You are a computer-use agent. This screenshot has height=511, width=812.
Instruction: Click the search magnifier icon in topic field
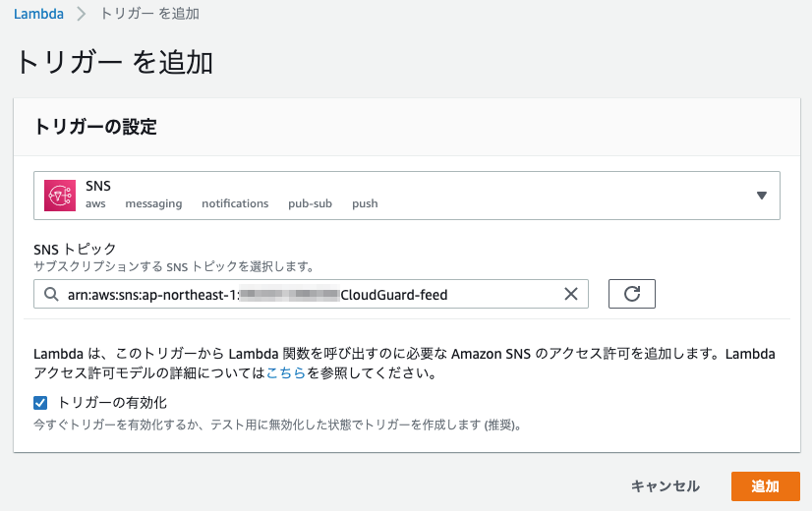51,294
